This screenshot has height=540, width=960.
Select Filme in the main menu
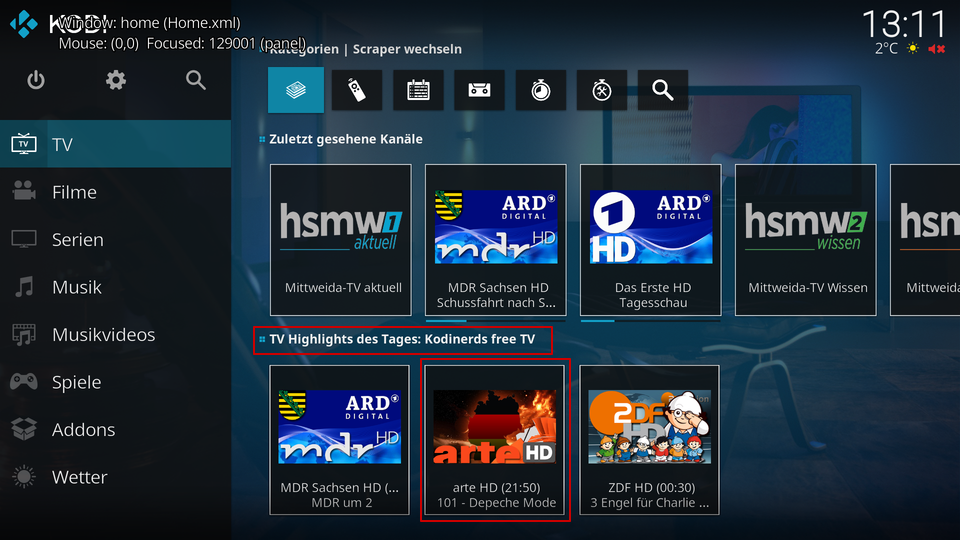(x=116, y=192)
